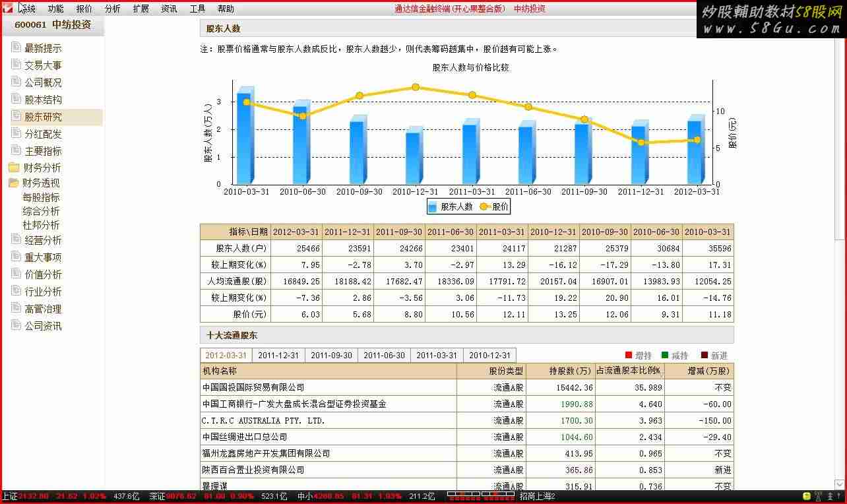Viewport: 847px width, 504px height.
Task: Open the 每股指标 sub-item
Action: (x=41, y=197)
